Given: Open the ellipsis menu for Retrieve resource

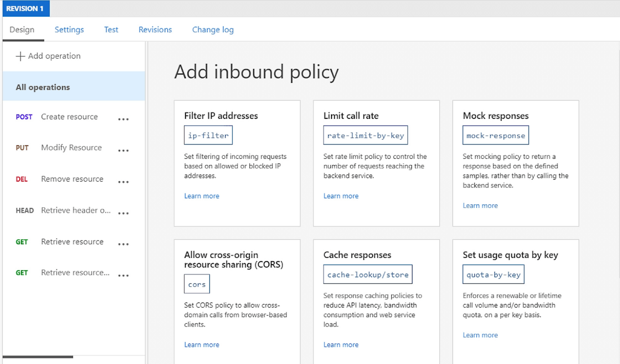Looking at the screenshot, I should coord(124,244).
